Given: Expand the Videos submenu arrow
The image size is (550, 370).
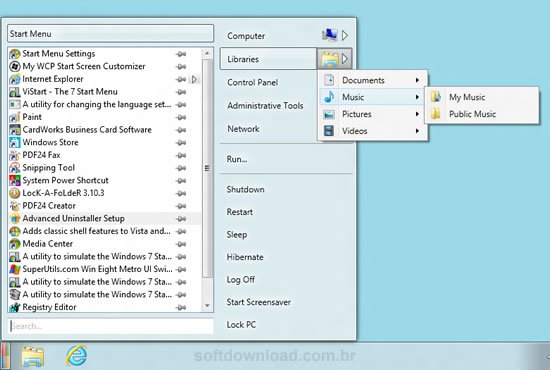Looking at the screenshot, I should click(x=417, y=131).
